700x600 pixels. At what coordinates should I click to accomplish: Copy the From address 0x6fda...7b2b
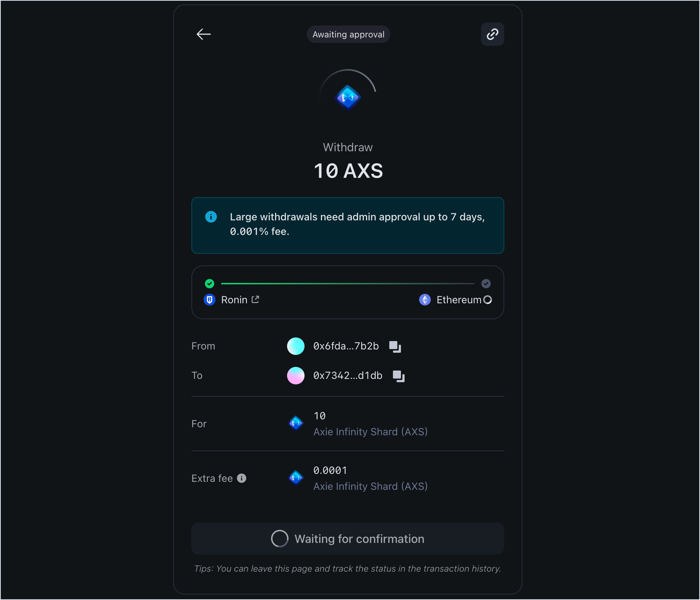pyautogui.click(x=395, y=346)
